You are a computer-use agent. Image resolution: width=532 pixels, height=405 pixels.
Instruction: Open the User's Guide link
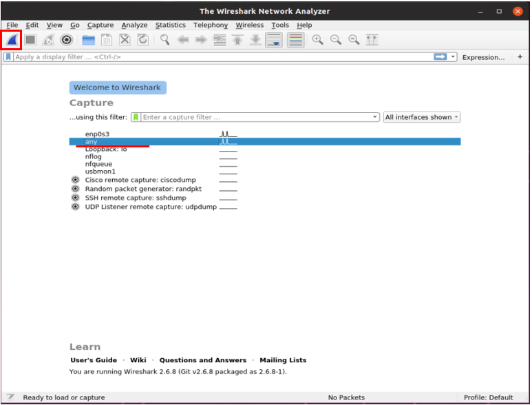click(94, 360)
